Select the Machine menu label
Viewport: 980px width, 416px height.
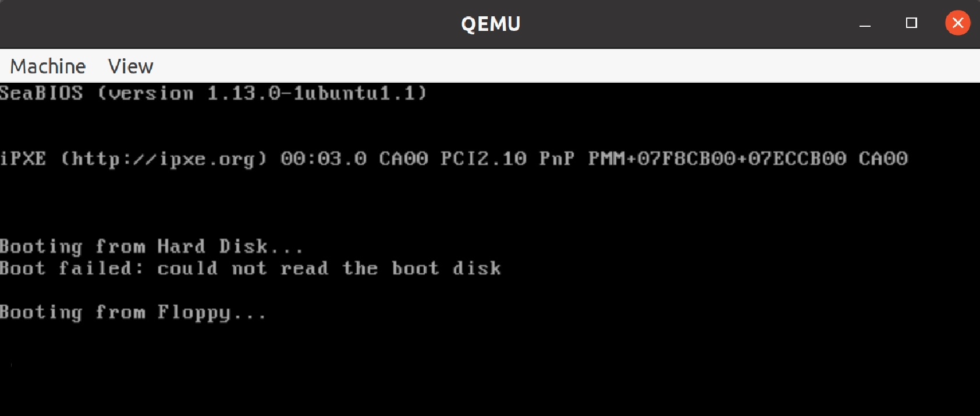click(47, 66)
